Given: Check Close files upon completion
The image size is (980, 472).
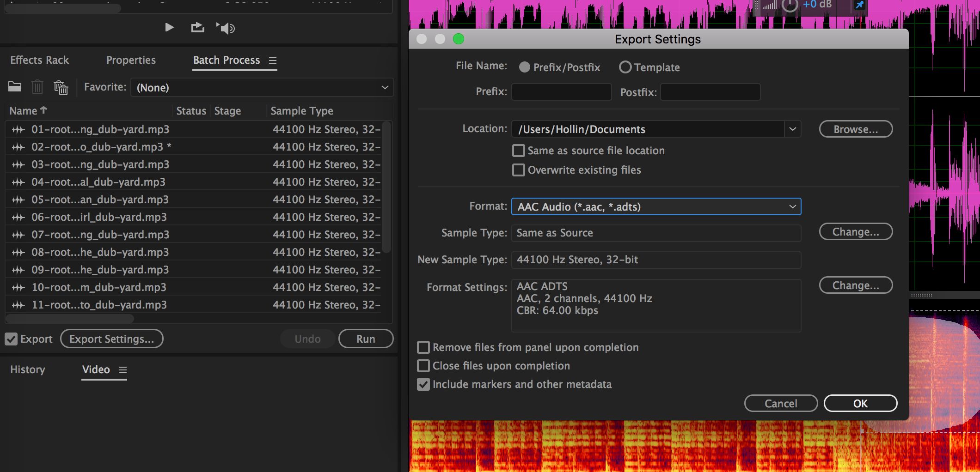Looking at the screenshot, I should [423, 366].
